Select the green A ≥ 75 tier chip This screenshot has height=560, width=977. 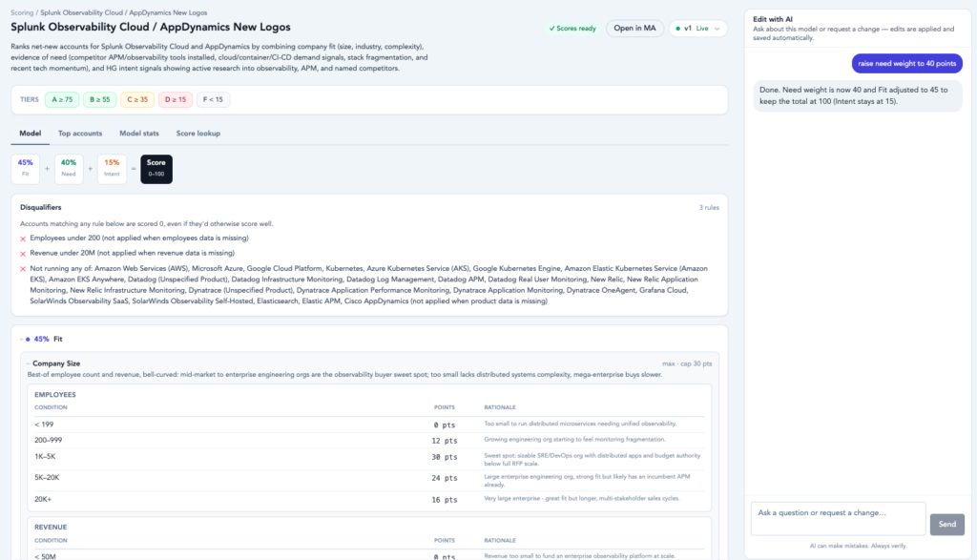point(62,99)
